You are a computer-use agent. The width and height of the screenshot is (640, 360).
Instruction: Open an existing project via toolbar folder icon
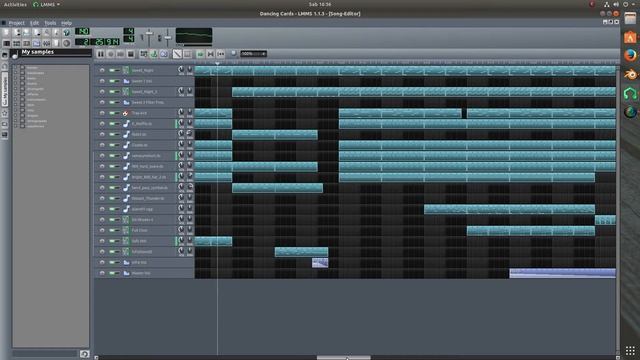coord(27,32)
